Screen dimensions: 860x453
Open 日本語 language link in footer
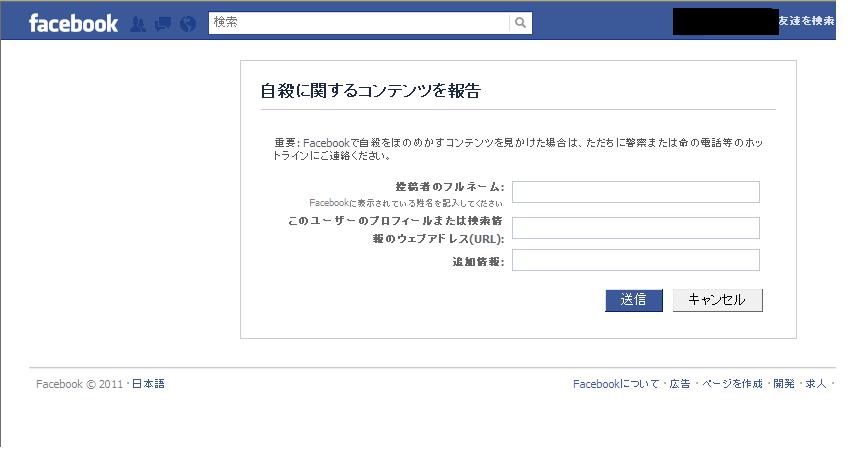(148, 384)
